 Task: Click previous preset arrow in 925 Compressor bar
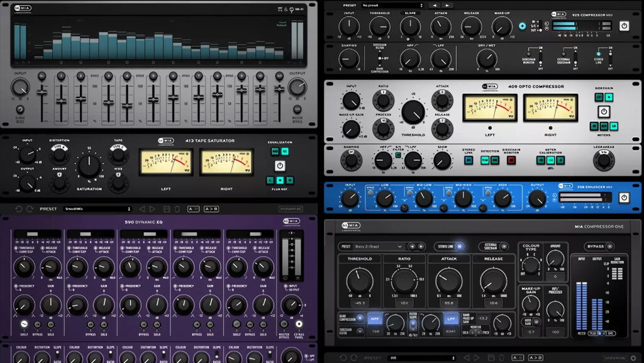[x=435, y=5]
